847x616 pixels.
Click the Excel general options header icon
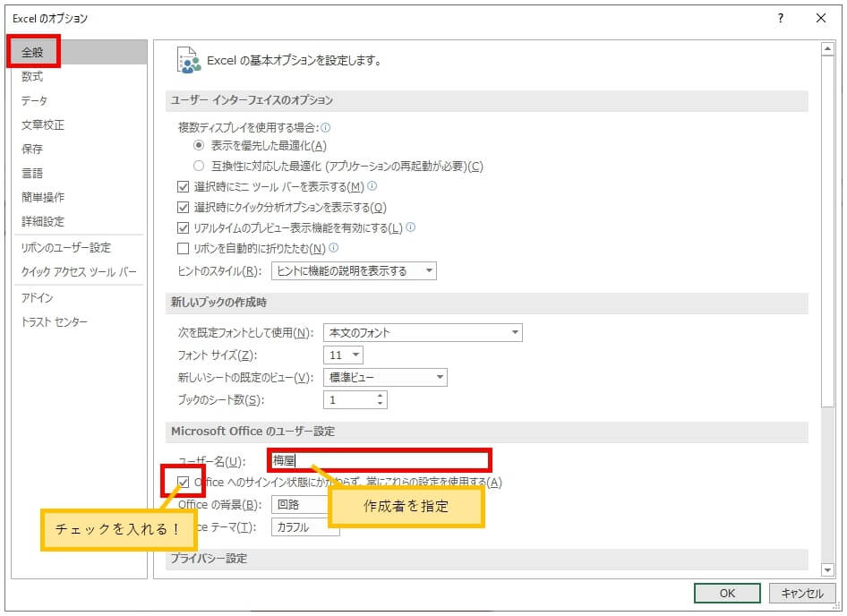[x=189, y=60]
